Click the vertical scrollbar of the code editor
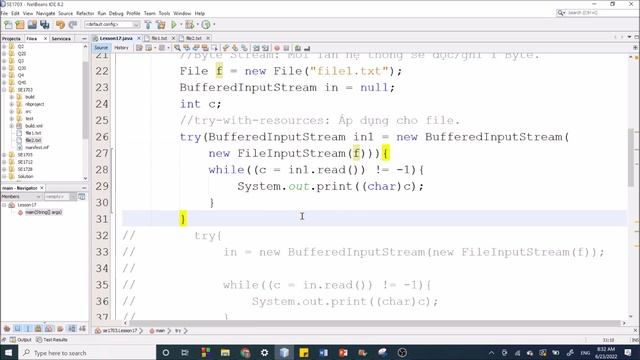This screenshot has width=640, height=360. point(631,157)
